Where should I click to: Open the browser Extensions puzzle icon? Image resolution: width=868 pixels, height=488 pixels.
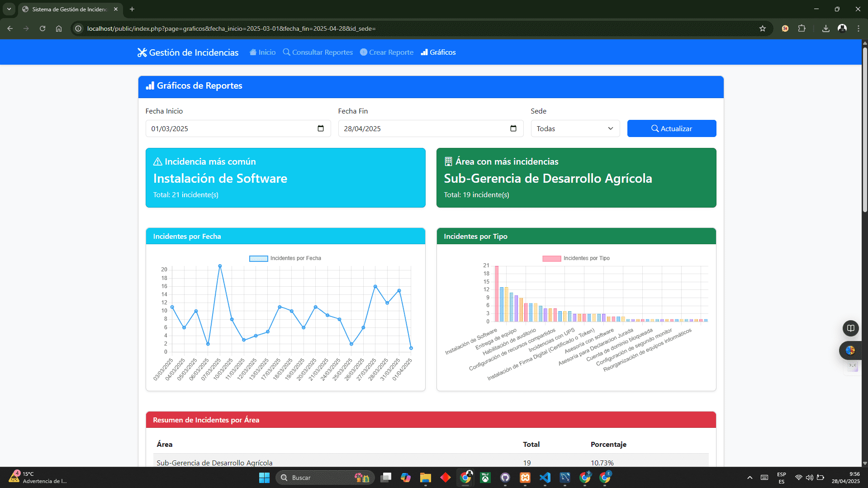tap(802, 28)
